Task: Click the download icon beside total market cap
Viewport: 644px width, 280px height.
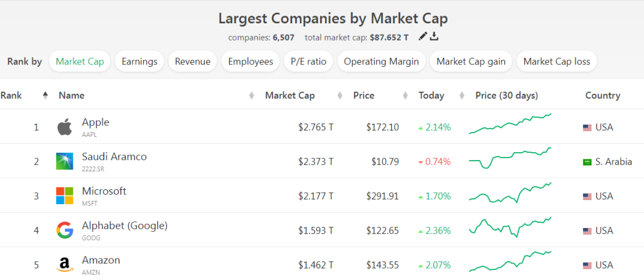Action: 435,36
